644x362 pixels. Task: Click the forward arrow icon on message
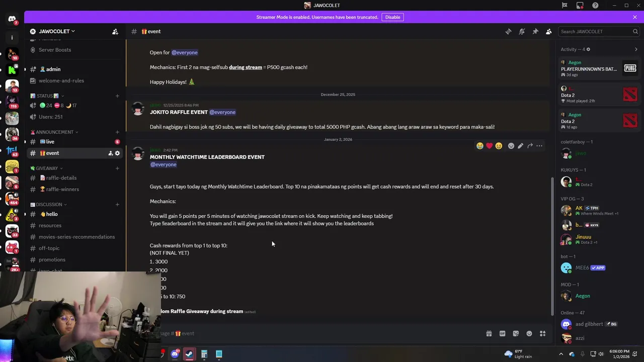pos(530,146)
